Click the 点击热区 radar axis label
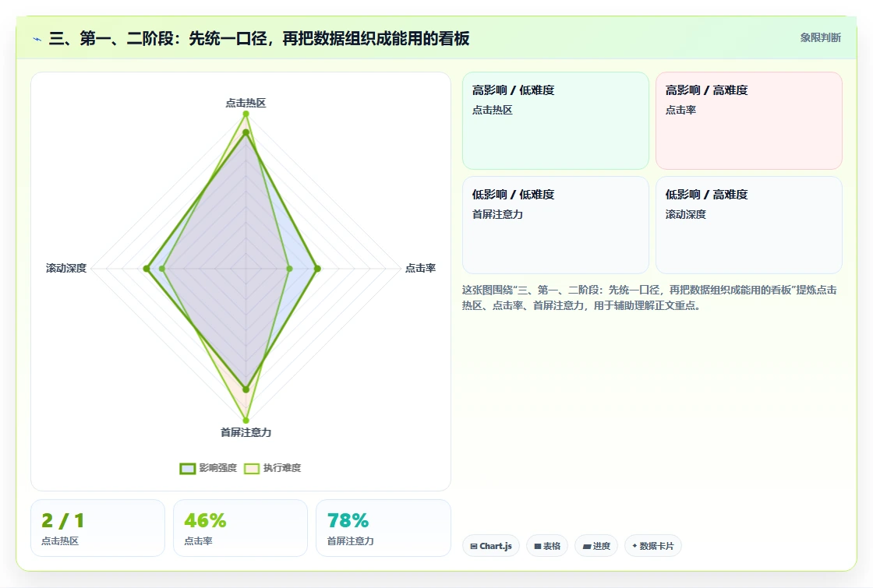The image size is (873, 588). 246,103
